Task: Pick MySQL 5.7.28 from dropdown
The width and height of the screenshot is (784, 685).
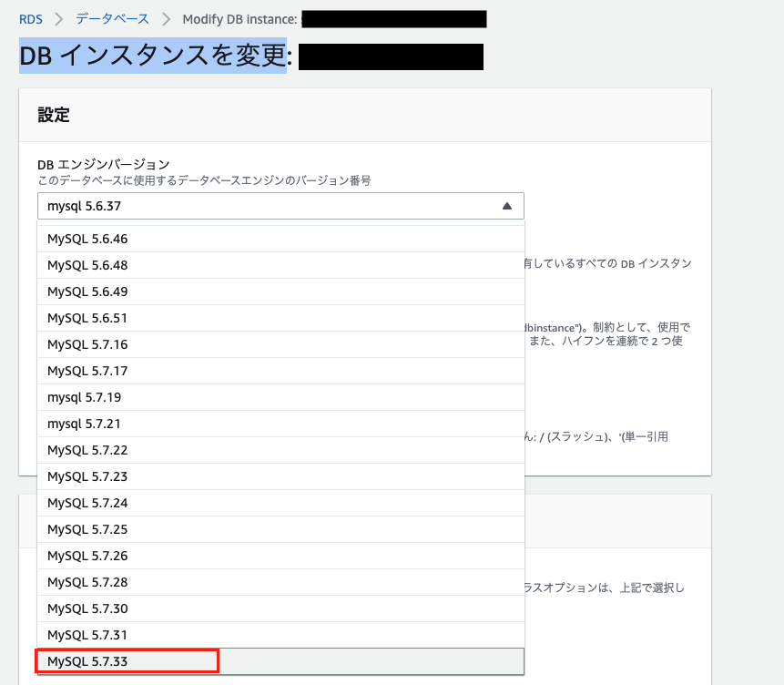Action: click(x=280, y=582)
